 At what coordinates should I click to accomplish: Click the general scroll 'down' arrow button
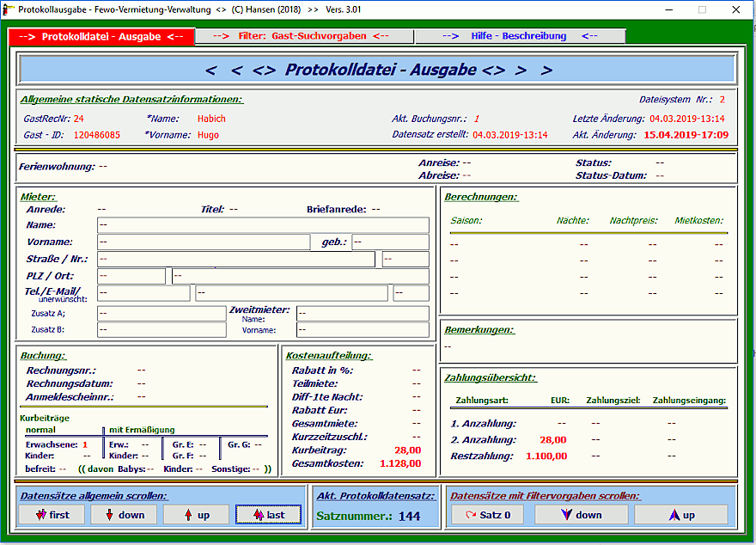click(x=124, y=514)
